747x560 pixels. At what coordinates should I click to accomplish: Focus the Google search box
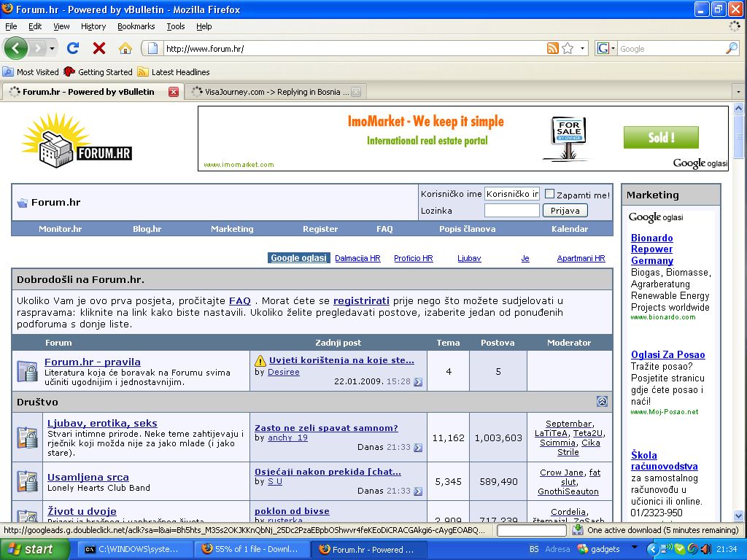click(x=671, y=49)
